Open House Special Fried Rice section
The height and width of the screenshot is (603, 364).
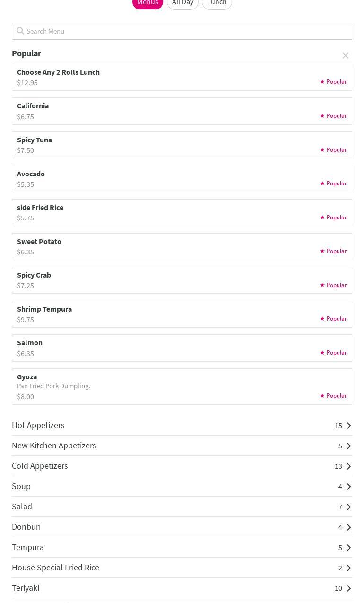click(55, 568)
